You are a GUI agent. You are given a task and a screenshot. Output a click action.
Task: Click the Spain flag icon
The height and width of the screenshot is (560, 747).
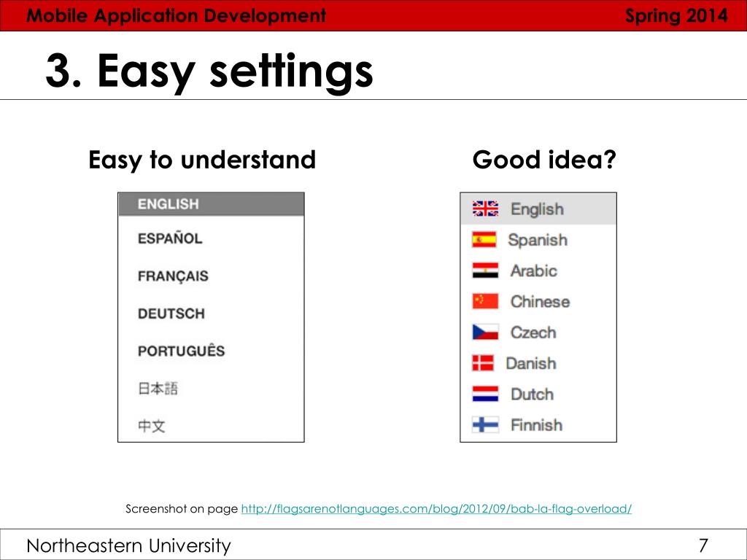pyautogui.click(x=484, y=239)
